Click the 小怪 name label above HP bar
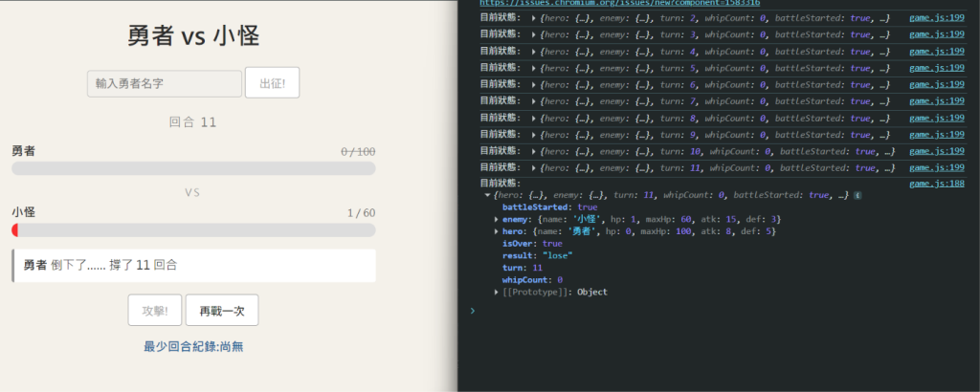 click(23, 213)
